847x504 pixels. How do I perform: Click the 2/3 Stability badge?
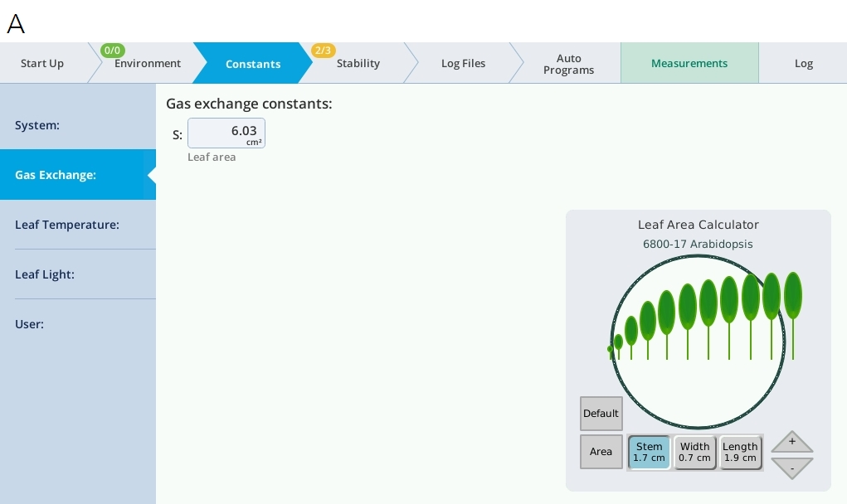click(323, 51)
